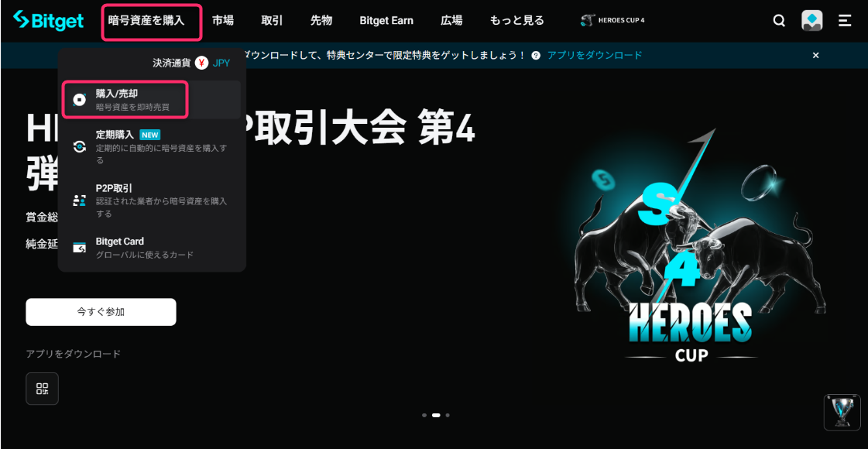Open the user profile avatar
868x449 pixels.
(x=811, y=21)
